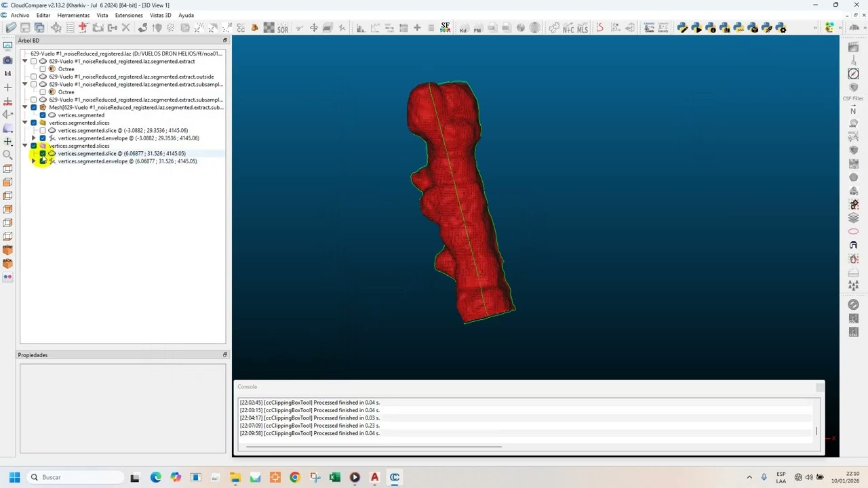Image resolution: width=868 pixels, height=488 pixels.
Task: Uncheck envelope @ (-3.0882 checkbox
Action: pos(43,138)
